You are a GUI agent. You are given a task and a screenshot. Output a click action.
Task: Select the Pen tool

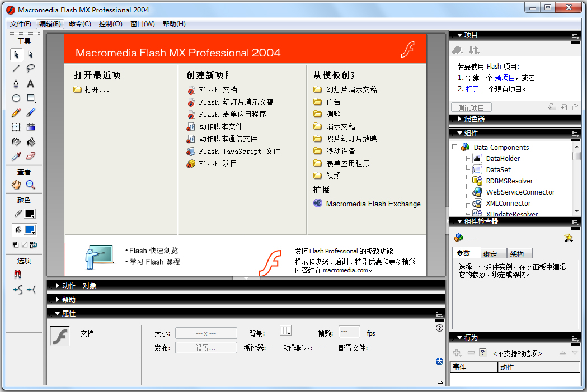pos(17,83)
